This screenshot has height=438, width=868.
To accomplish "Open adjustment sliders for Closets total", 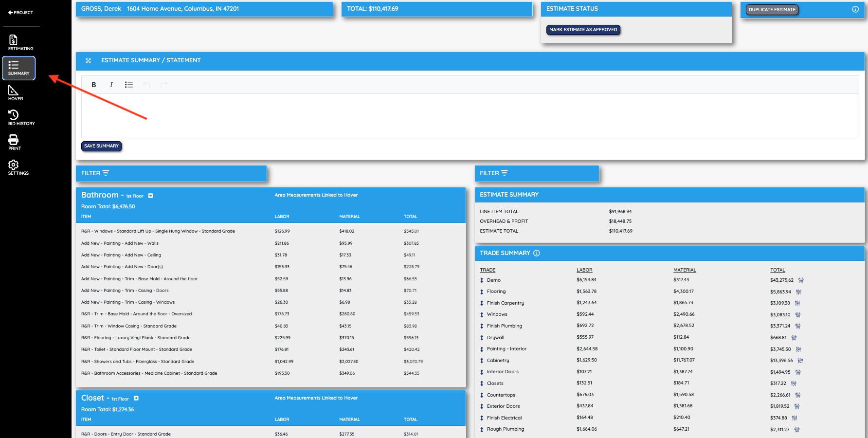I will (794, 383).
